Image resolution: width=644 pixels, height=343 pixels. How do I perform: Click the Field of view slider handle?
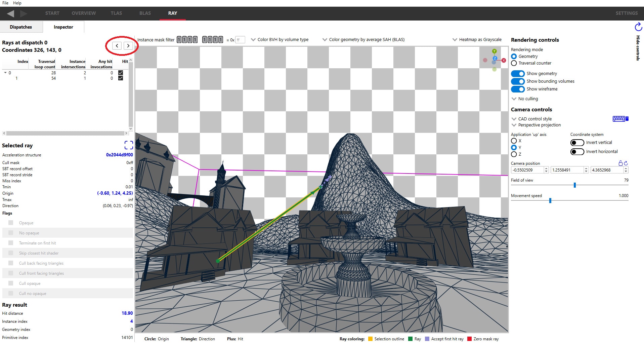pyautogui.click(x=574, y=185)
